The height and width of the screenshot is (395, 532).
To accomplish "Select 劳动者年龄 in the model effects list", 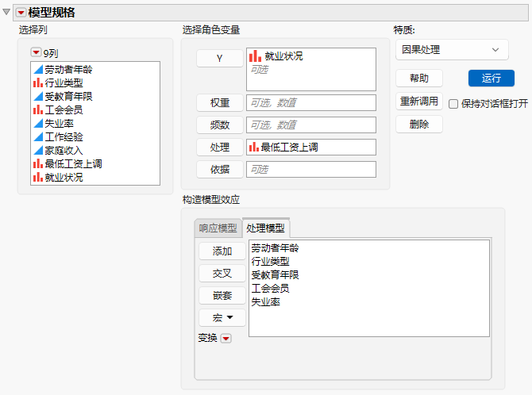I will (275, 248).
